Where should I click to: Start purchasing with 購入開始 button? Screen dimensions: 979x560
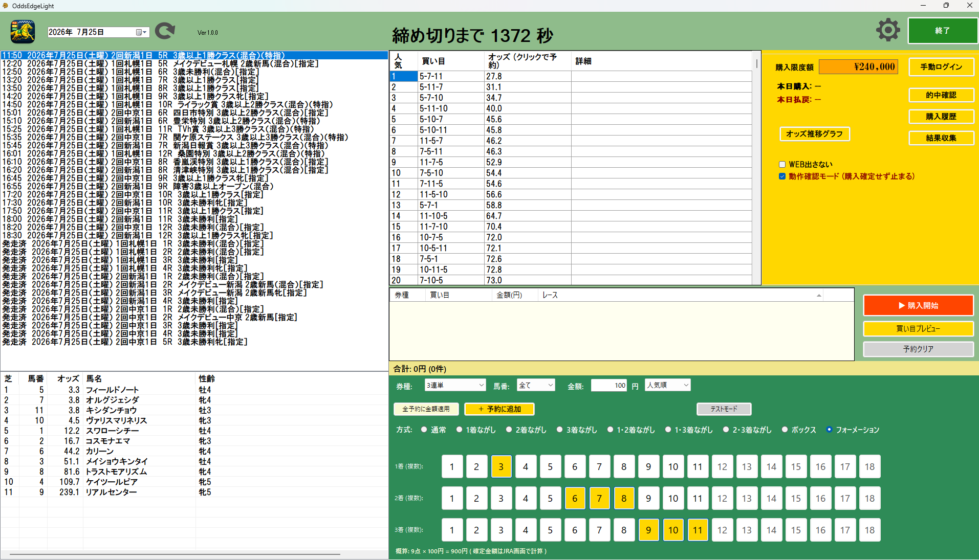click(918, 305)
